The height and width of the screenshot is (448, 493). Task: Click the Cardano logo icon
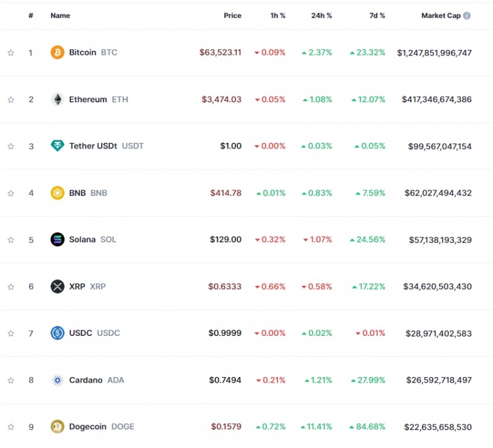57,380
